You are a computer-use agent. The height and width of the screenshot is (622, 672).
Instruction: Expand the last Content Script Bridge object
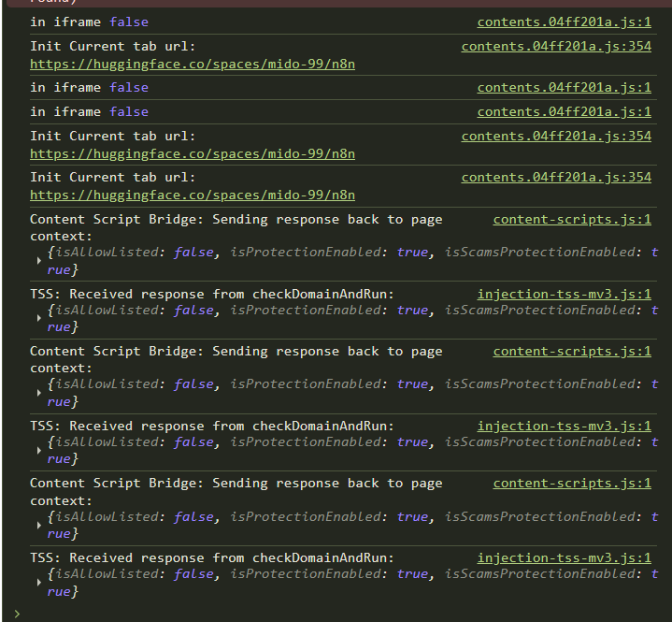[x=38, y=525]
